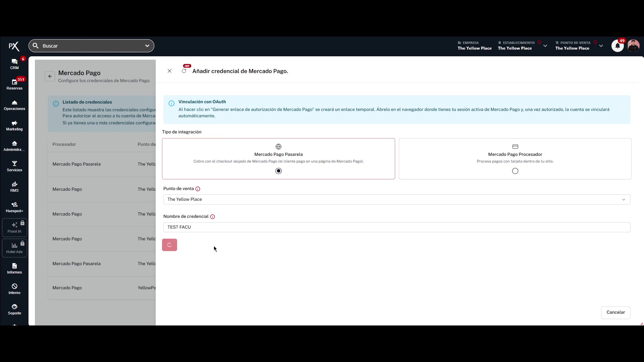Open the Marketing megaphone icon

[14, 123]
